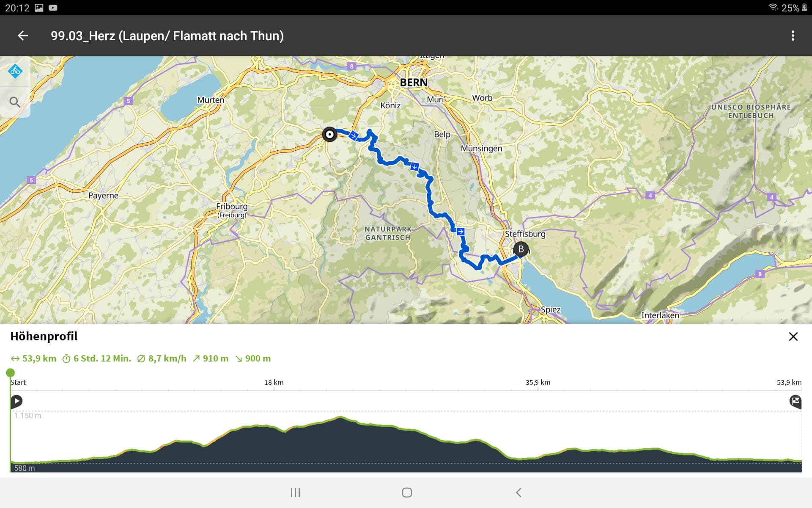Screen dimensions: 812x508
Task: Click the green position handle on profile
Action: [10, 373]
